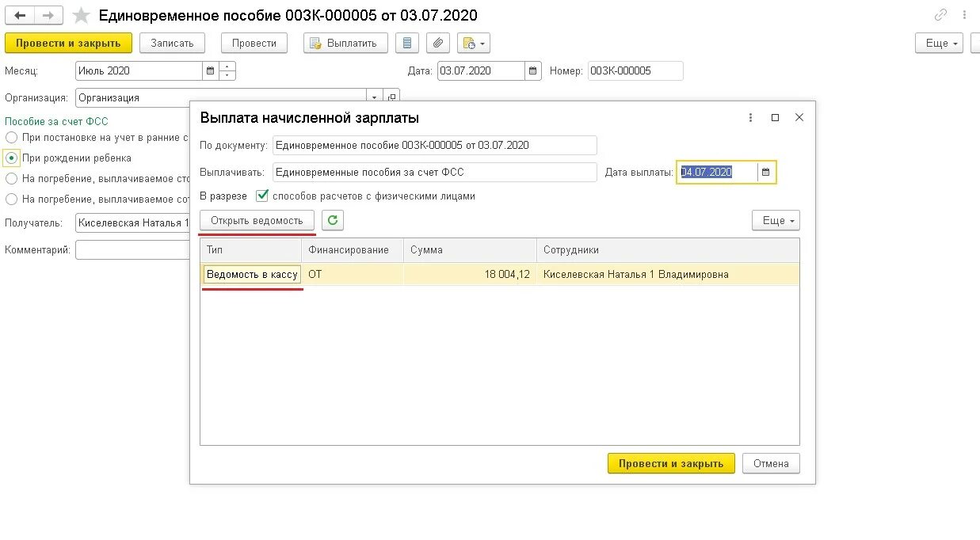
Task: Select second На погребение radio option
Action: tap(11, 200)
